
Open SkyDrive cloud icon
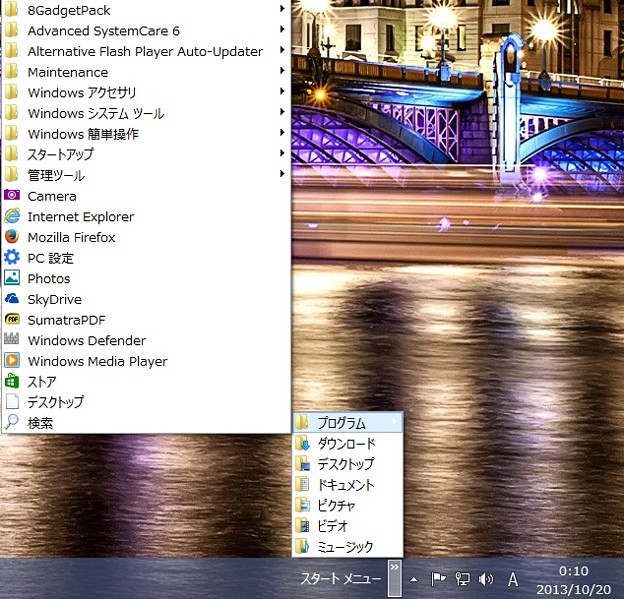[x=12, y=299]
